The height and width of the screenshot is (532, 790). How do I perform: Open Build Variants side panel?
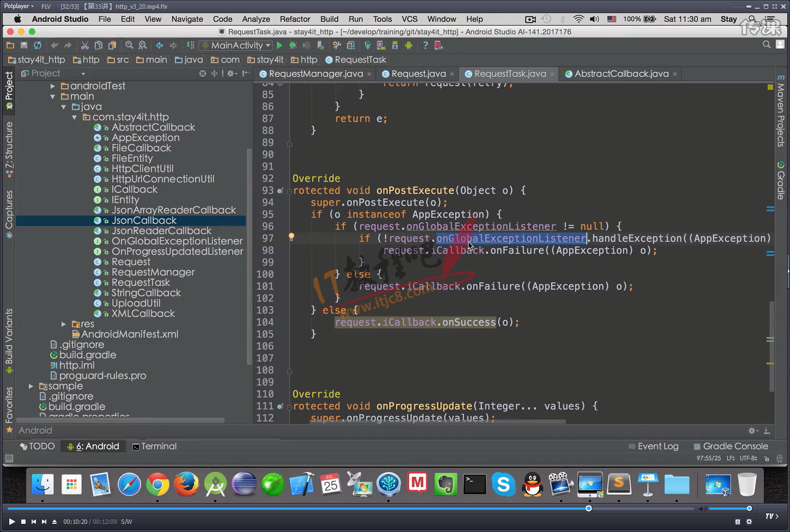(x=9, y=341)
